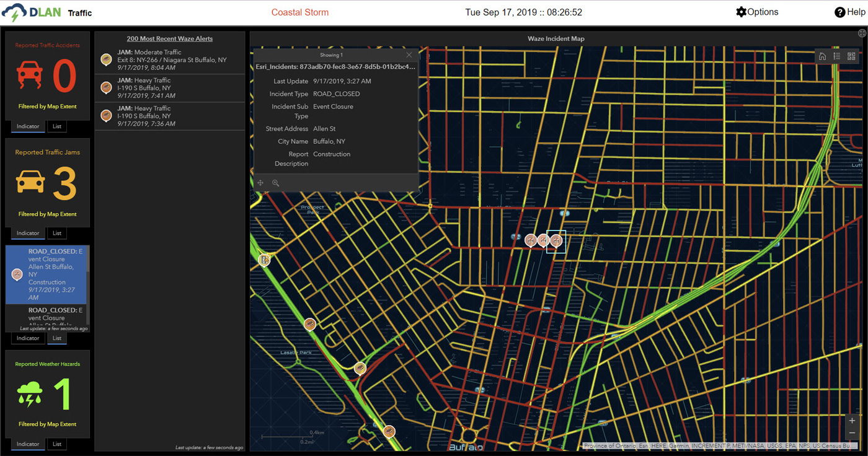Open the basemap gallery grid icon
This screenshot has width=868, height=456.
[x=851, y=56]
